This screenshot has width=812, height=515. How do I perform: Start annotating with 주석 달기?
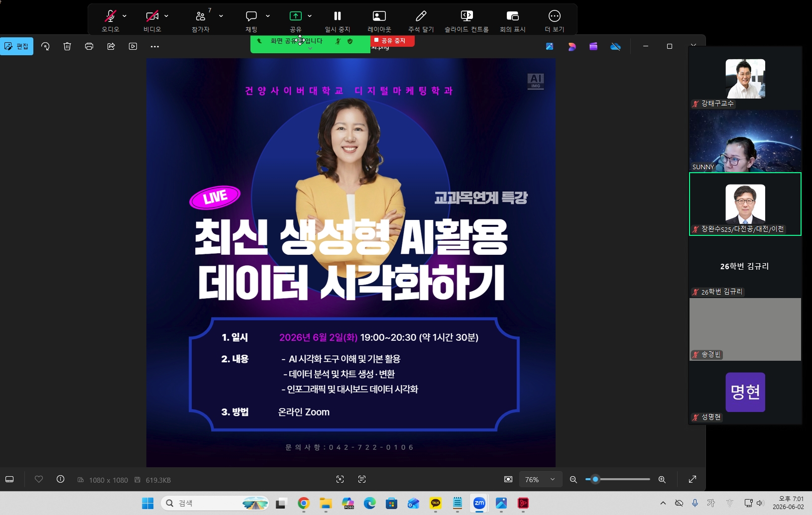(x=421, y=20)
